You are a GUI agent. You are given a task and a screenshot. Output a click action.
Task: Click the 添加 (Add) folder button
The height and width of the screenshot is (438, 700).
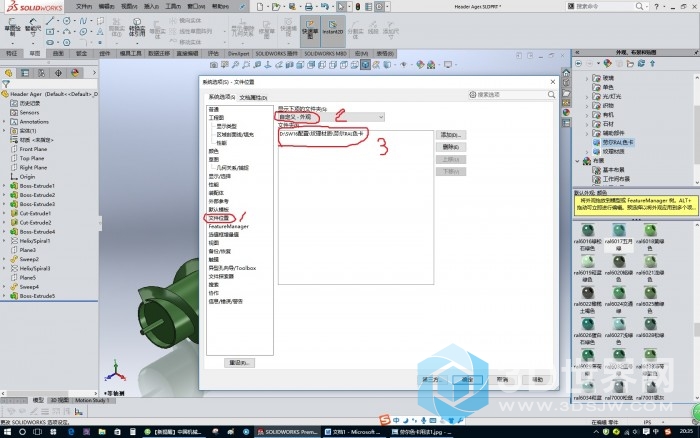pyautogui.click(x=451, y=134)
